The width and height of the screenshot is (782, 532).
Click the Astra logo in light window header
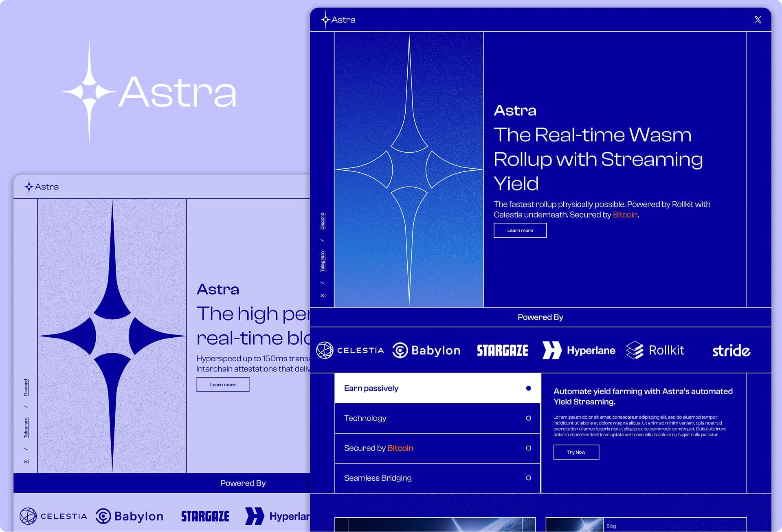click(x=42, y=187)
